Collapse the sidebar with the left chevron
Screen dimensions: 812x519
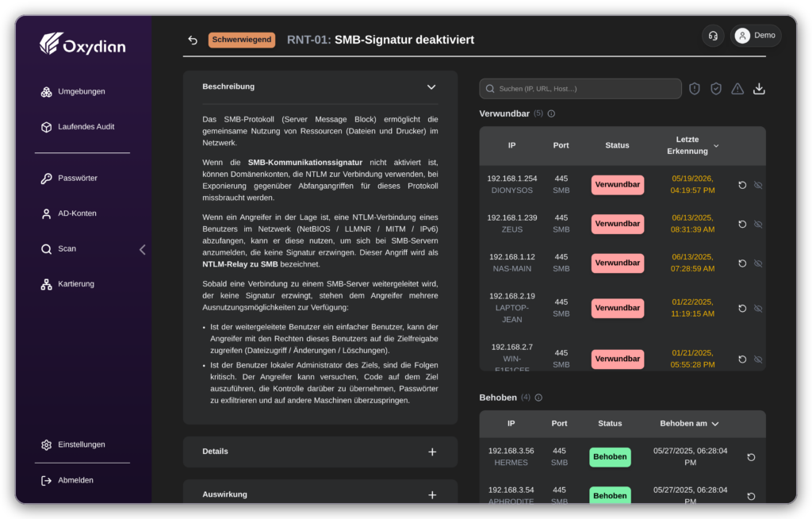click(x=143, y=249)
